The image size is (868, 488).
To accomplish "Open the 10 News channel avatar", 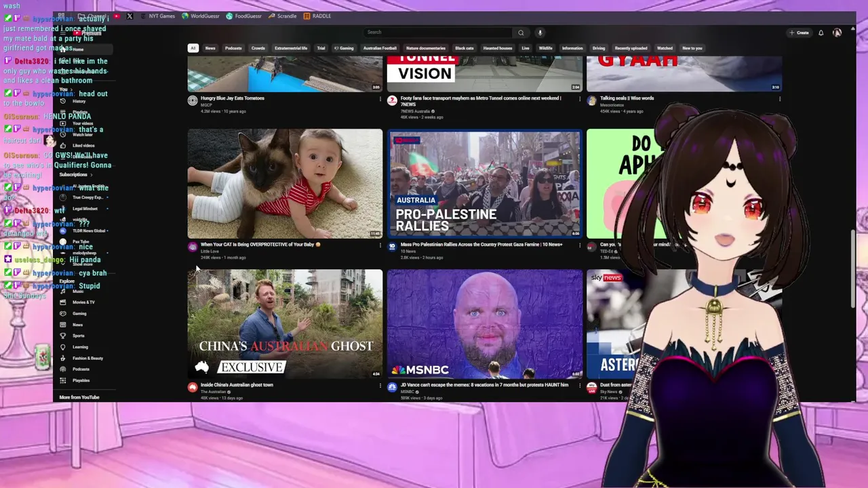I will click(x=392, y=247).
